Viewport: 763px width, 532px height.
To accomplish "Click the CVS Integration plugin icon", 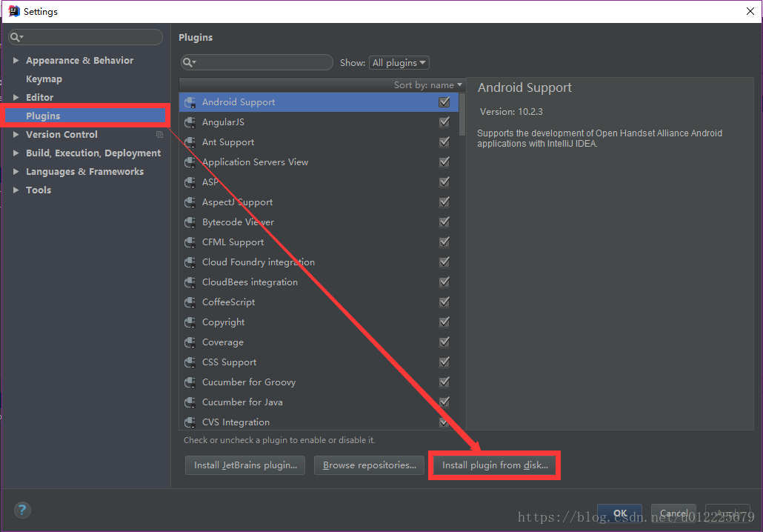I will [x=190, y=422].
